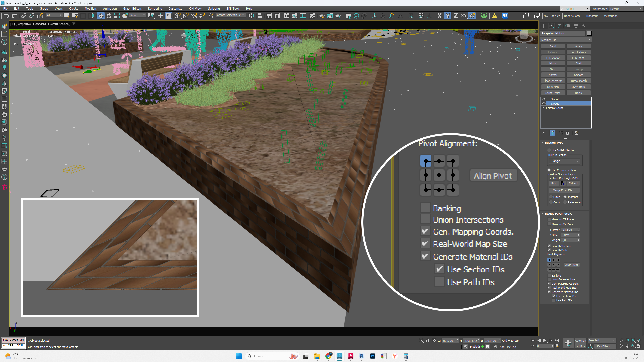This screenshot has width=644, height=362.
Task: Open the Graph Editors menu
Action: (x=132, y=8)
